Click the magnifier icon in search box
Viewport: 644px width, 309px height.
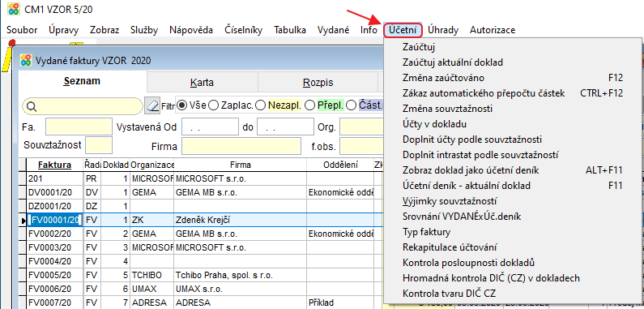[x=32, y=106]
